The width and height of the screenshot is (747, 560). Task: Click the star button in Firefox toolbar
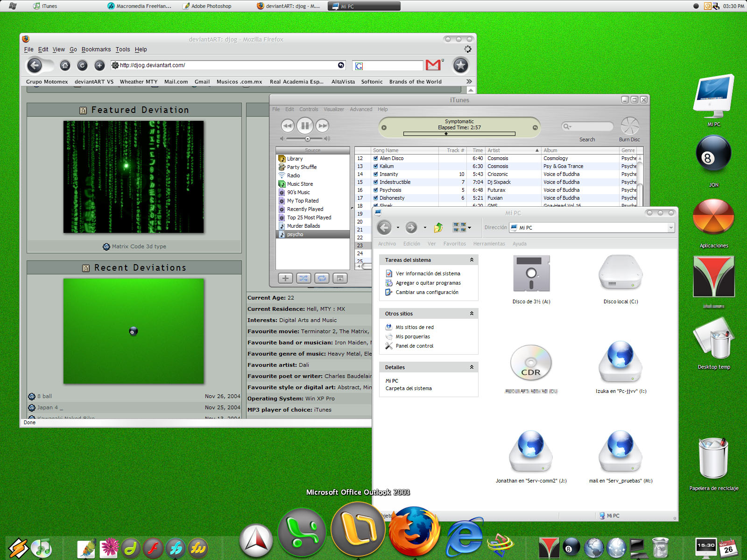click(x=461, y=65)
